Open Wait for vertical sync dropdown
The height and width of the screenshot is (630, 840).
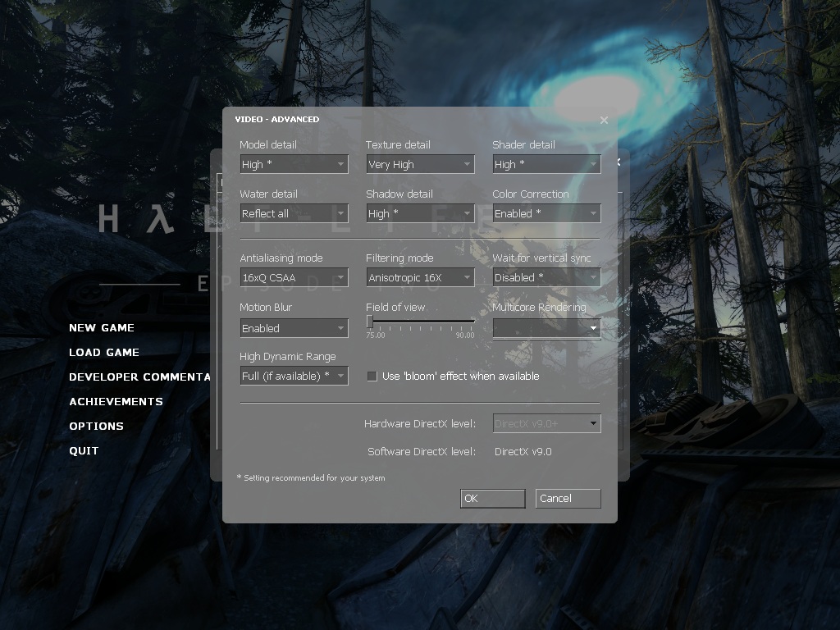[546, 278]
